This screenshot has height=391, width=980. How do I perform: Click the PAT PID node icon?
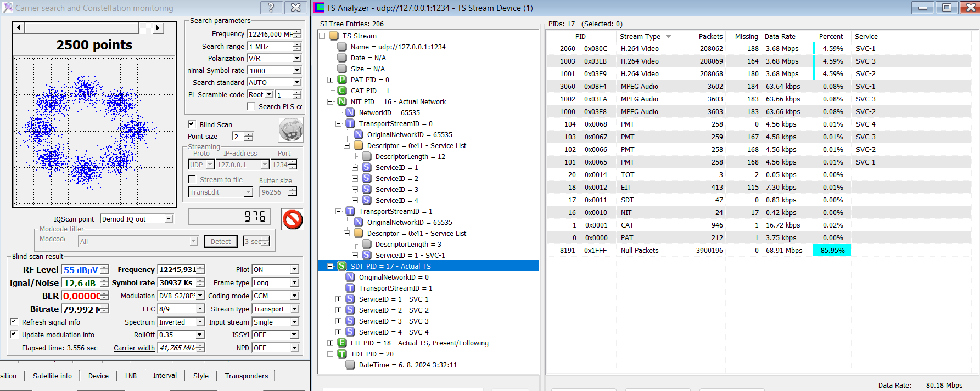pos(341,80)
